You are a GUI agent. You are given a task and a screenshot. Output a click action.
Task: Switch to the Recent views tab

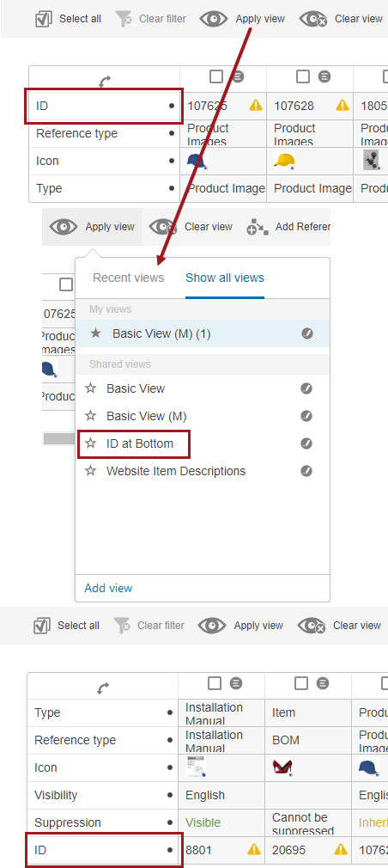[x=128, y=278]
